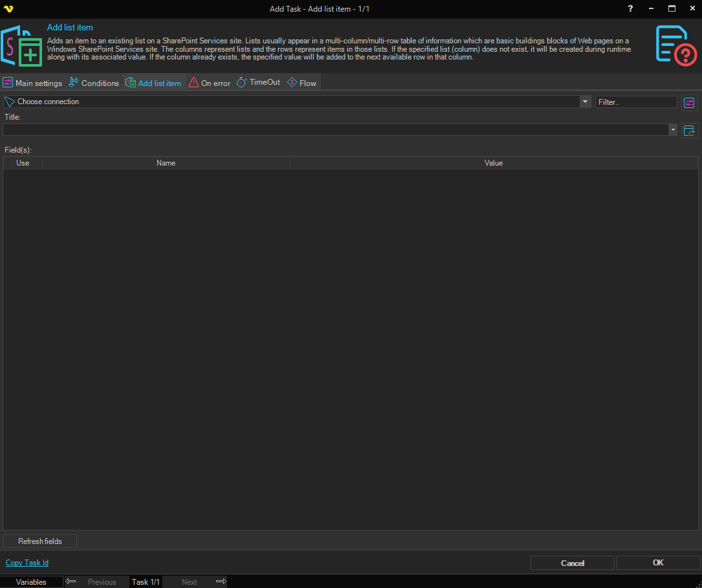
Task: Select the On error tab
Action: tap(210, 83)
